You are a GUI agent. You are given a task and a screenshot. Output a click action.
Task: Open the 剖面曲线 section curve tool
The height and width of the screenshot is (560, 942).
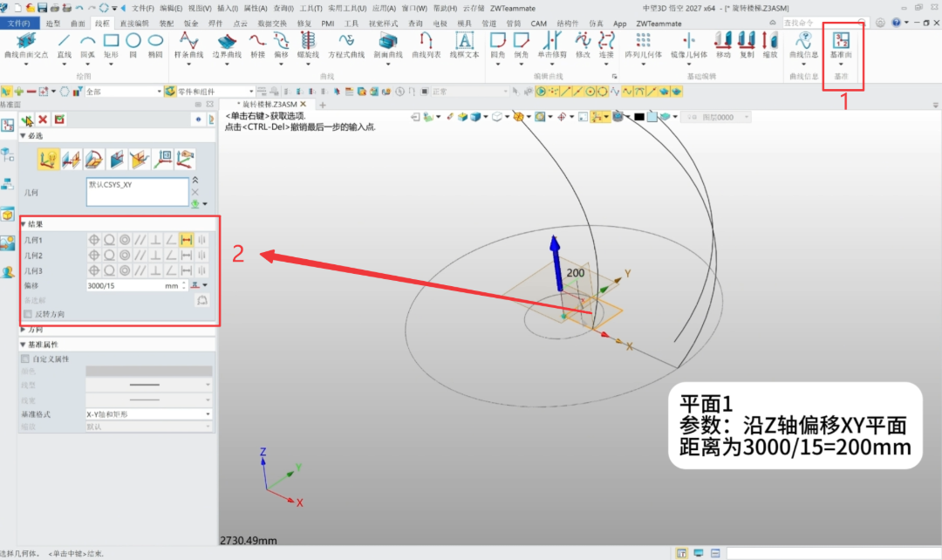(388, 46)
